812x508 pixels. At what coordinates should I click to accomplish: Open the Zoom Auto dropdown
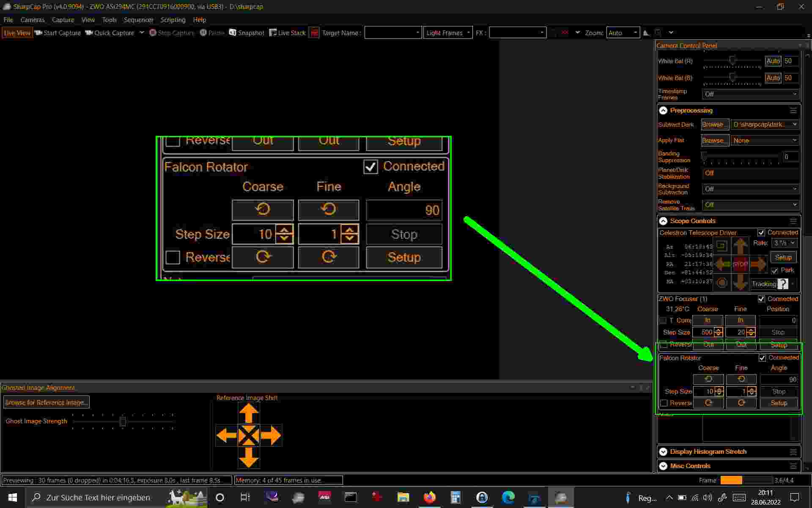click(x=623, y=33)
